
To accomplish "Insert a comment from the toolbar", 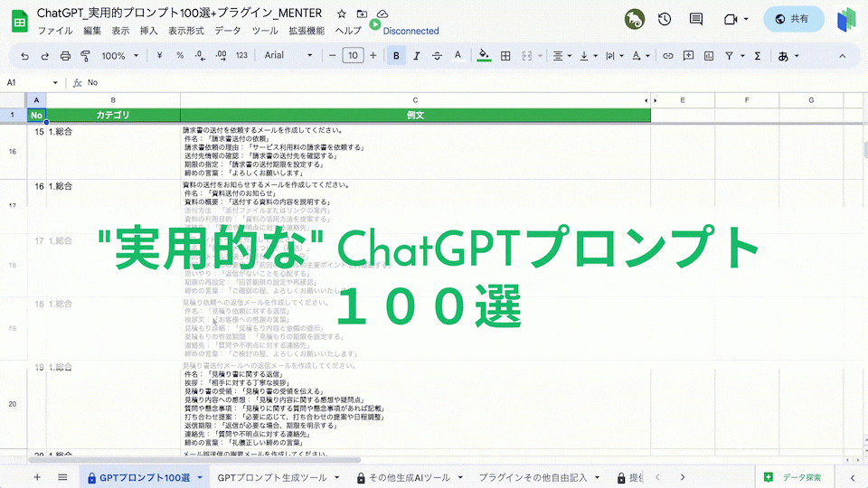I will coord(688,56).
